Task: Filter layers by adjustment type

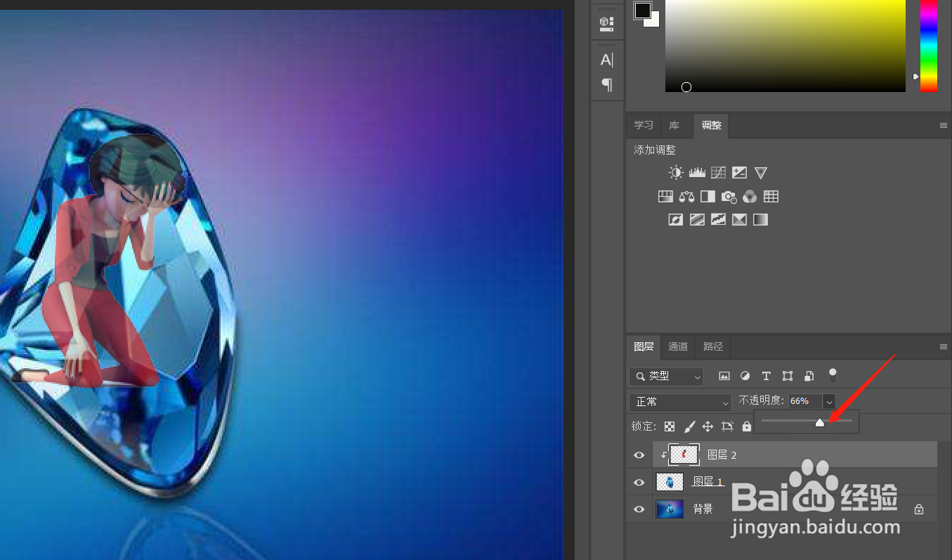Action: [745, 376]
